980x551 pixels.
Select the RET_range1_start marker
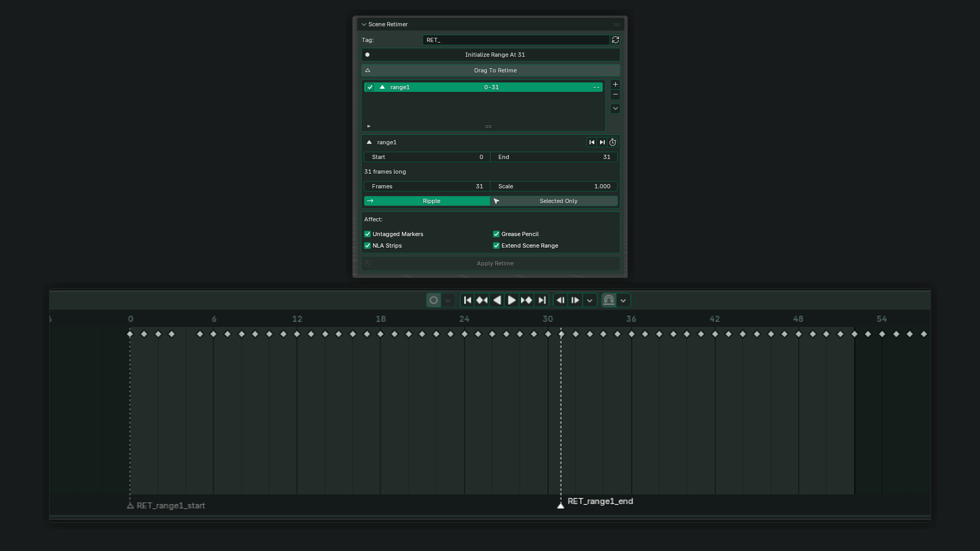(130, 506)
